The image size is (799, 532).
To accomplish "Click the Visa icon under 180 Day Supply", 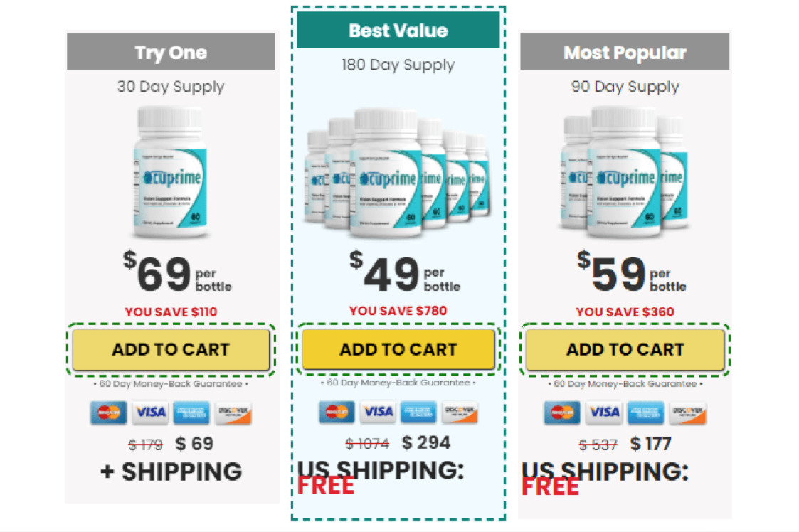I will click(378, 412).
